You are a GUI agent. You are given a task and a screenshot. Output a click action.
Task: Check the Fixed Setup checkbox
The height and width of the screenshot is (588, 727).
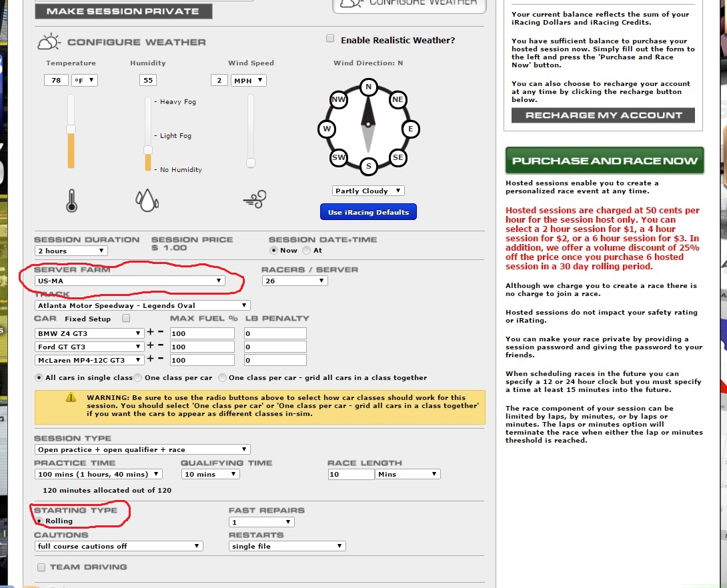(x=126, y=319)
